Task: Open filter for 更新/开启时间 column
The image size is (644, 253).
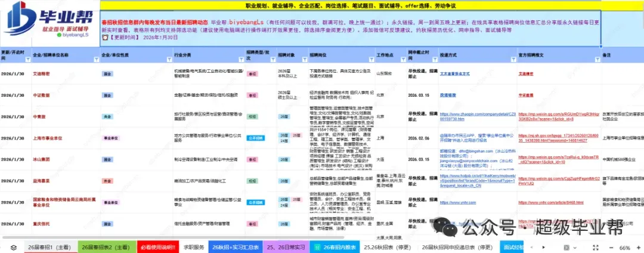Action: (27, 60)
